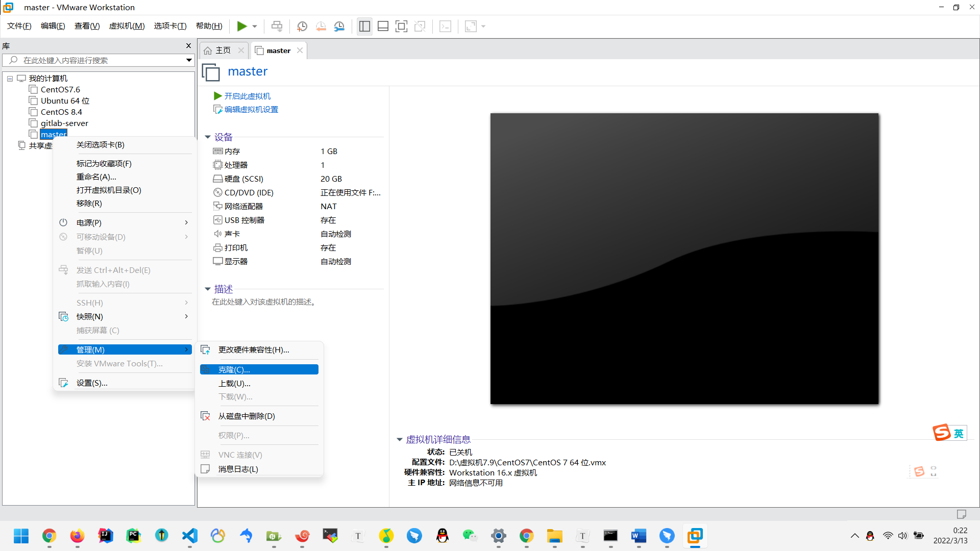Click the Sogou input method icon
Viewport: 980px width, 551px height.
click(x=942, y=433)
